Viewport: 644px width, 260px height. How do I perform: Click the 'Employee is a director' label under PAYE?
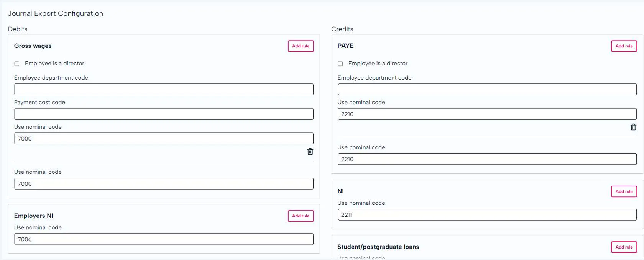378,64
